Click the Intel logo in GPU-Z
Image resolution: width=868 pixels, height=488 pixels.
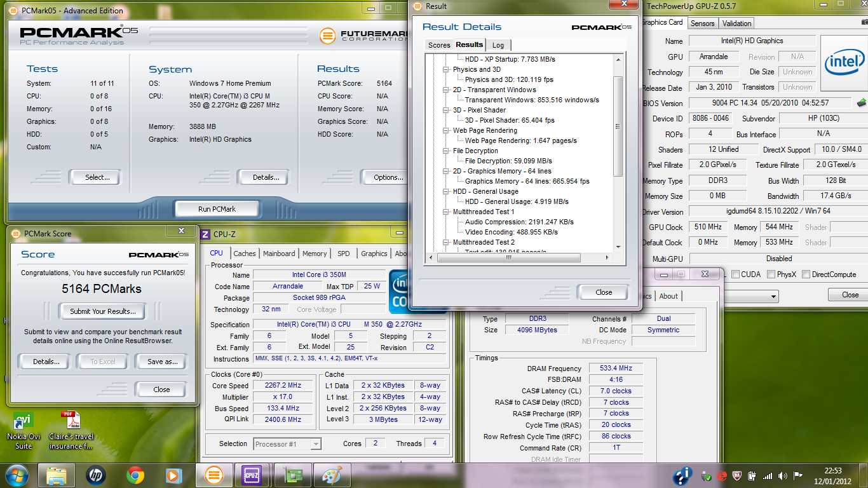coord(844,62)
